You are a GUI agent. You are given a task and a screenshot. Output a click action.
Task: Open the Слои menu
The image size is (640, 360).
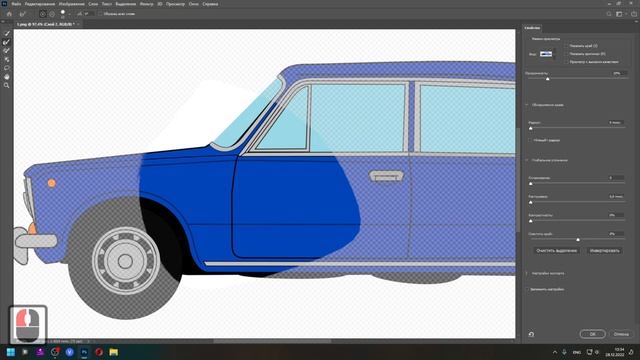click(93, 4)
